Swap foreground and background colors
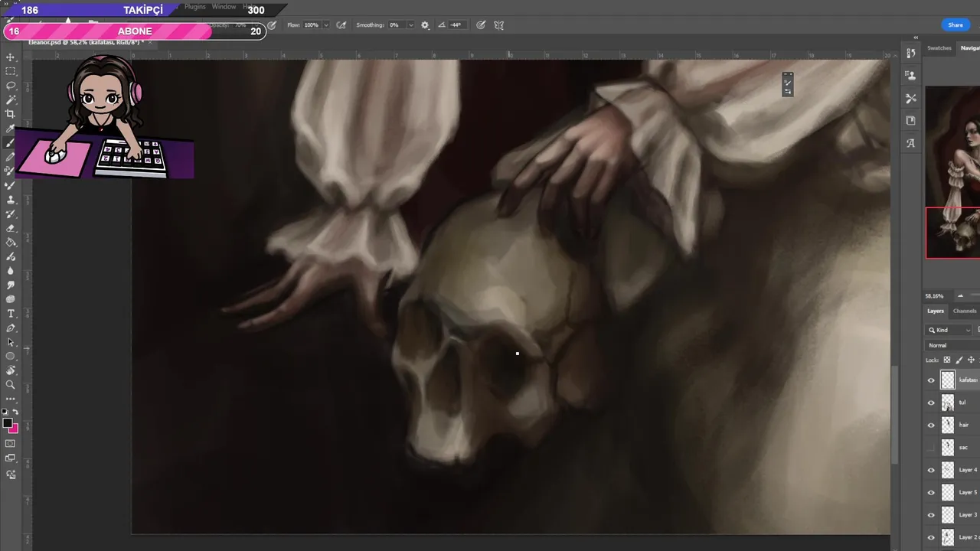 (x=15, y=412)
